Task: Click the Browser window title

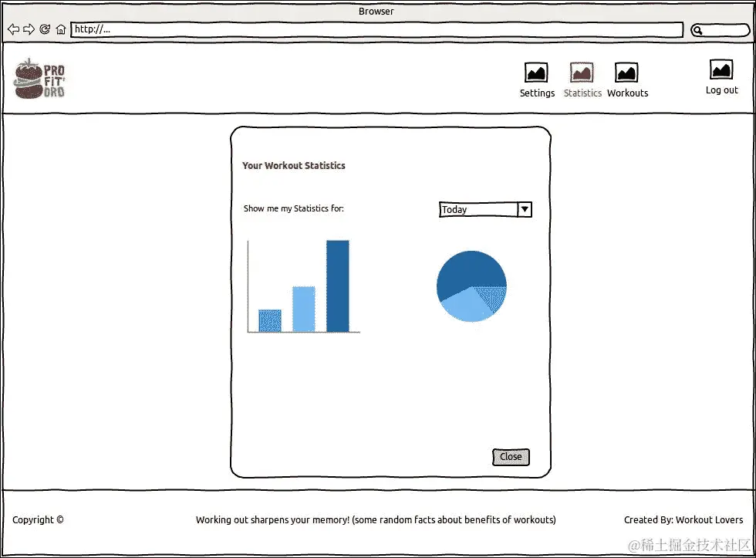Action: (x=376, y=11)
